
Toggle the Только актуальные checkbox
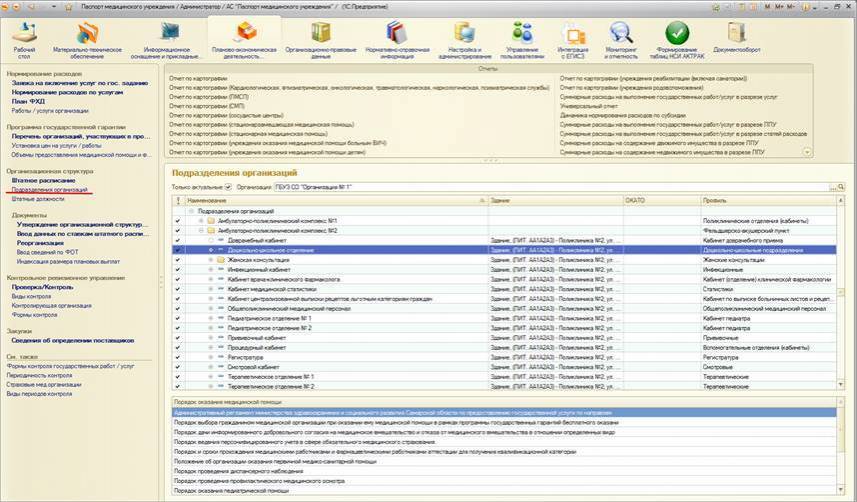point(228,187)
